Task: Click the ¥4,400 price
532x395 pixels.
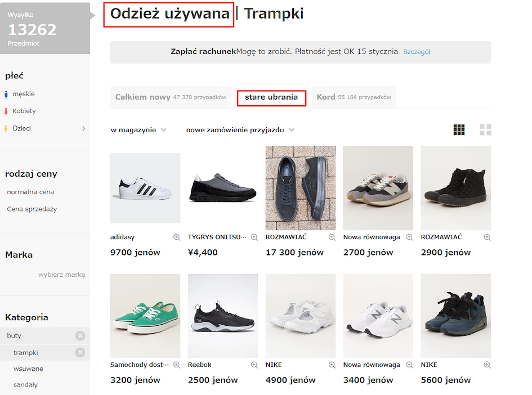Action: (x=203, y=252)
